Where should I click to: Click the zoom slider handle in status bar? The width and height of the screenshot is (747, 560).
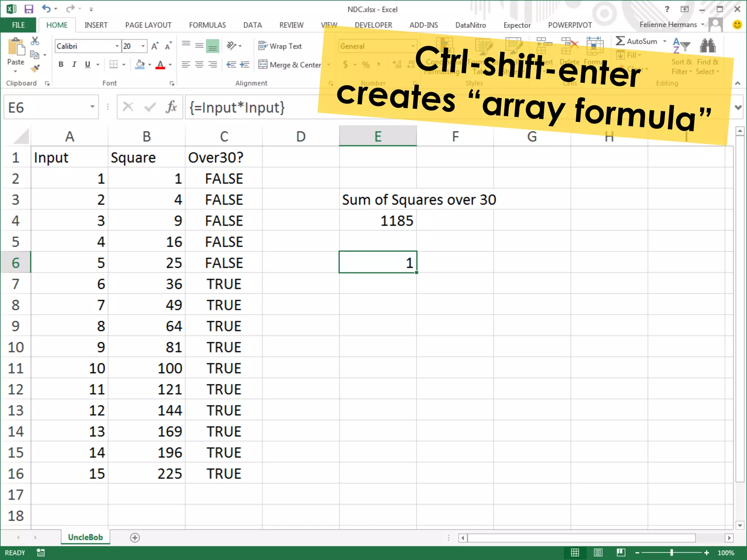click(x=671, y=552)
